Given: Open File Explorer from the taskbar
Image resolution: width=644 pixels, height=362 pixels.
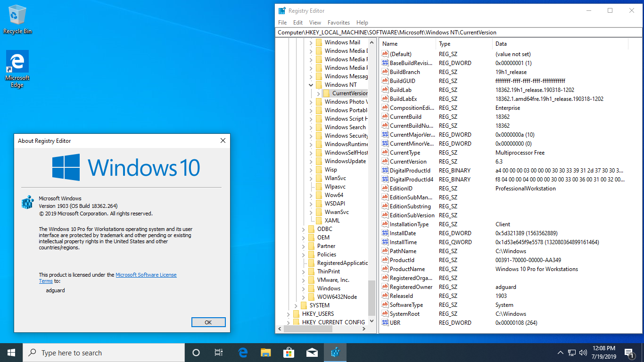Looking at the screenshot, I should [x=266, y=353].
